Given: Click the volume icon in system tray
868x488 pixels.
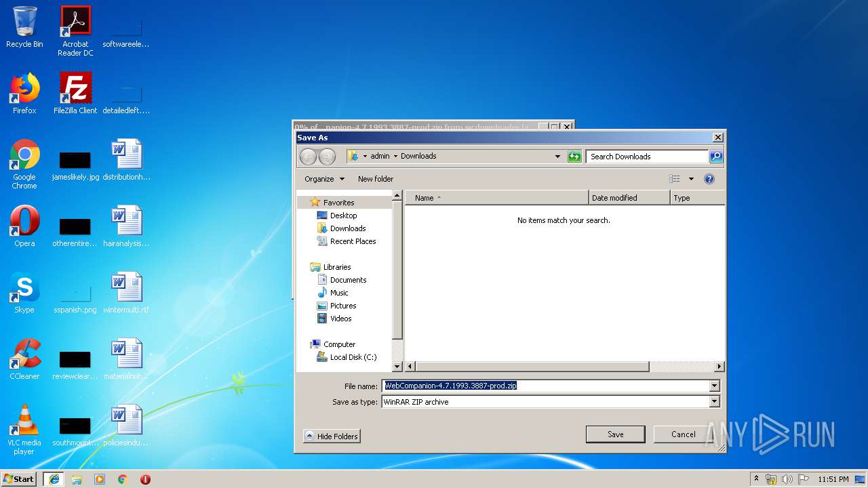Looking at the screenshot, I should [787, 479].
